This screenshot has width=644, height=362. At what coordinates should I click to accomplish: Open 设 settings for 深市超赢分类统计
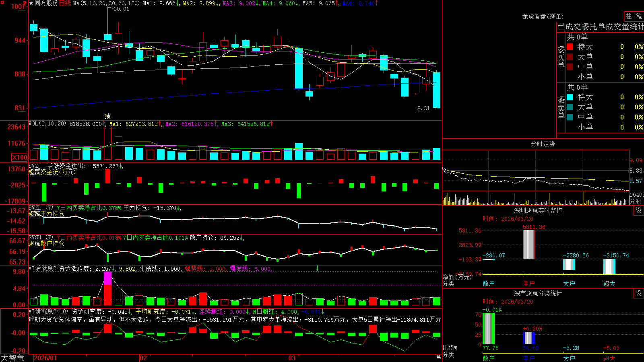coord(639,293)
